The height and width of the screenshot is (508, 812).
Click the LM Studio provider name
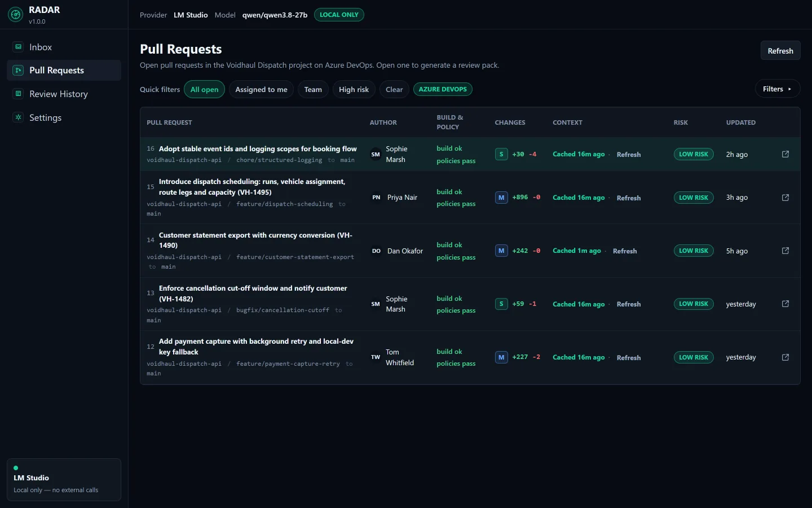coord(191,15)
